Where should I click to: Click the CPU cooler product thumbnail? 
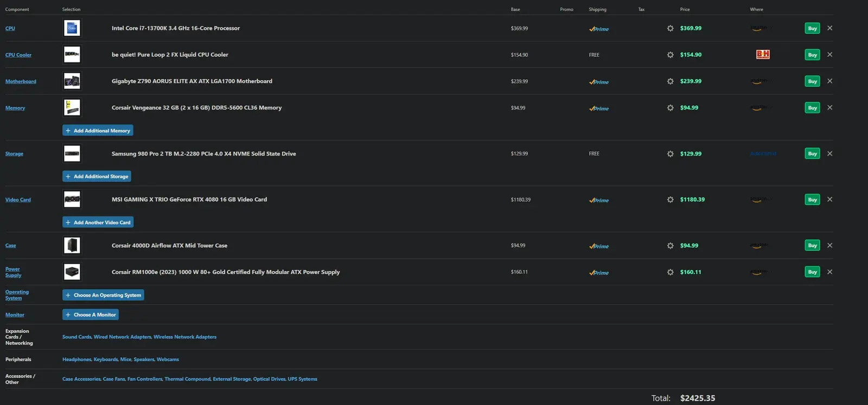tap(72, 55)
